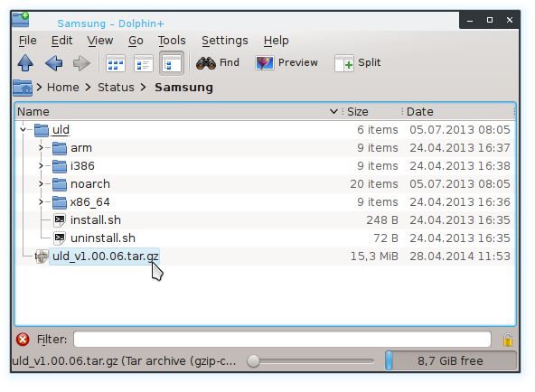Go to Home in breadcrumb
535x392 pixels.
point(62,88)
